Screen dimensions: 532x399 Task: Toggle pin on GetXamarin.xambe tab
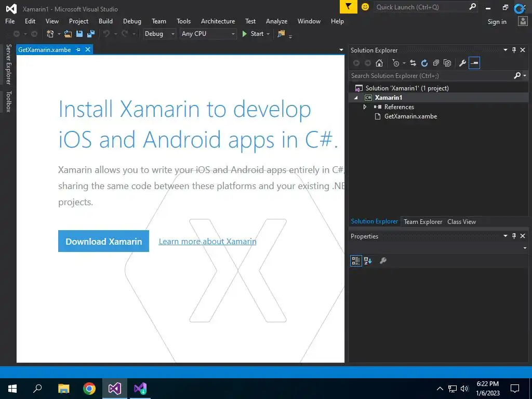[x=78, y=49]
